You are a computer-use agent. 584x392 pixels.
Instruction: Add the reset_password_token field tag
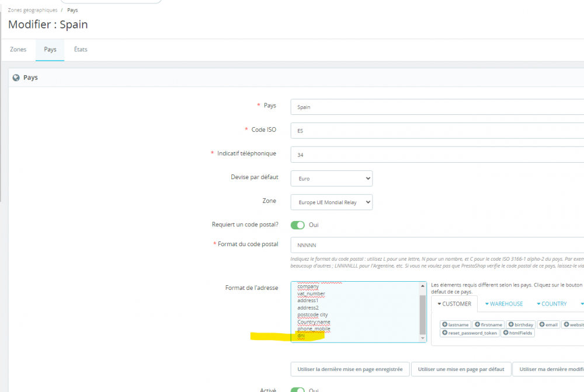470,333
